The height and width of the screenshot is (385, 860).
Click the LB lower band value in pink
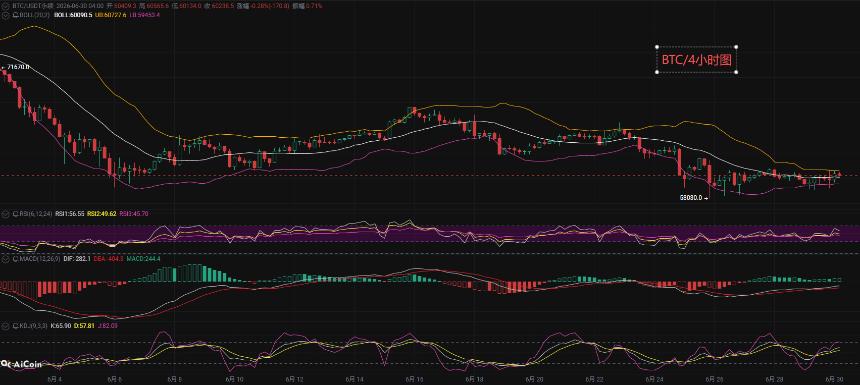point(144,15)
